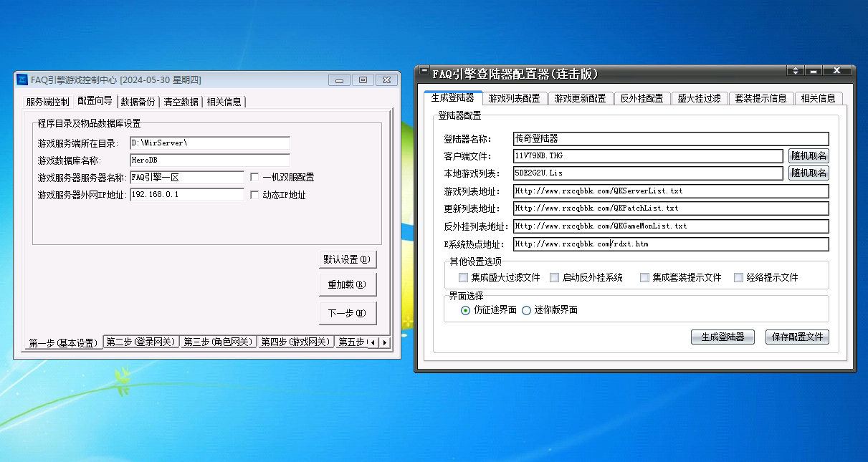The width and height of the screenshot is (868, 462).
Task: Open the 游戏更新配置 tab
Action: [x=580, y=99]
